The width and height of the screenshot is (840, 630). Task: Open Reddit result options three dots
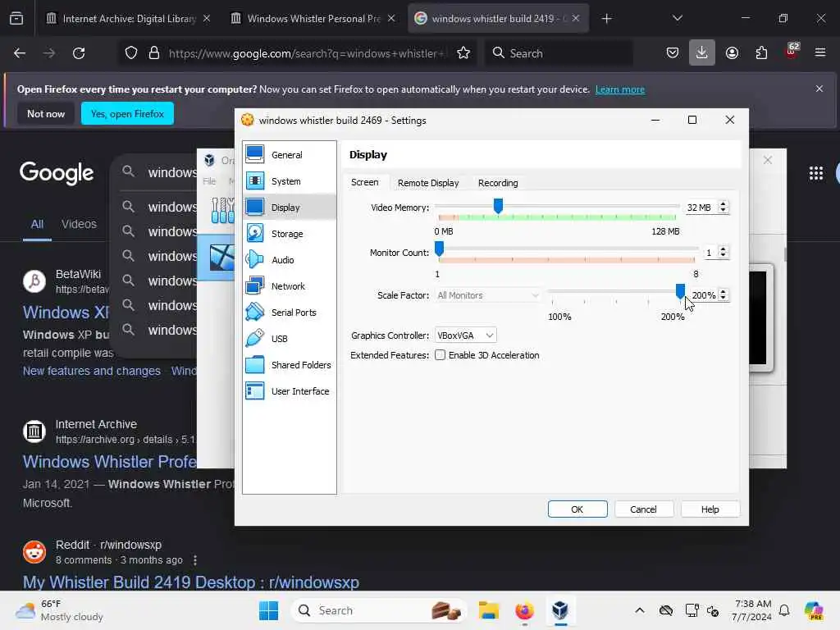point(195,559)
